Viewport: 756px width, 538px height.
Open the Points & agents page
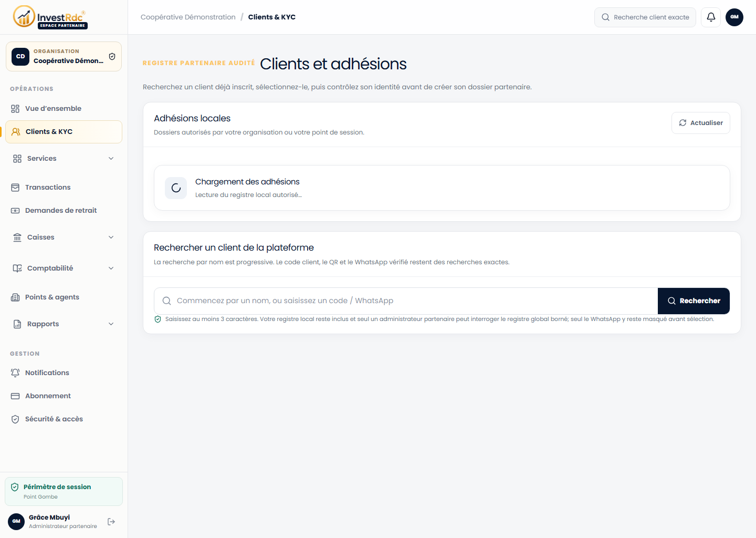click(64, 297)
